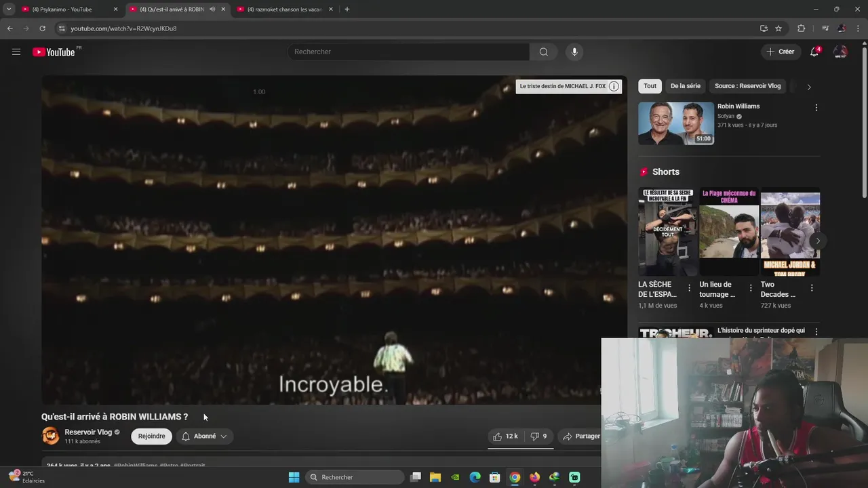Show next Shorts with the arrow
This screenshot has width=868, height=488.
tap(817, 241)
